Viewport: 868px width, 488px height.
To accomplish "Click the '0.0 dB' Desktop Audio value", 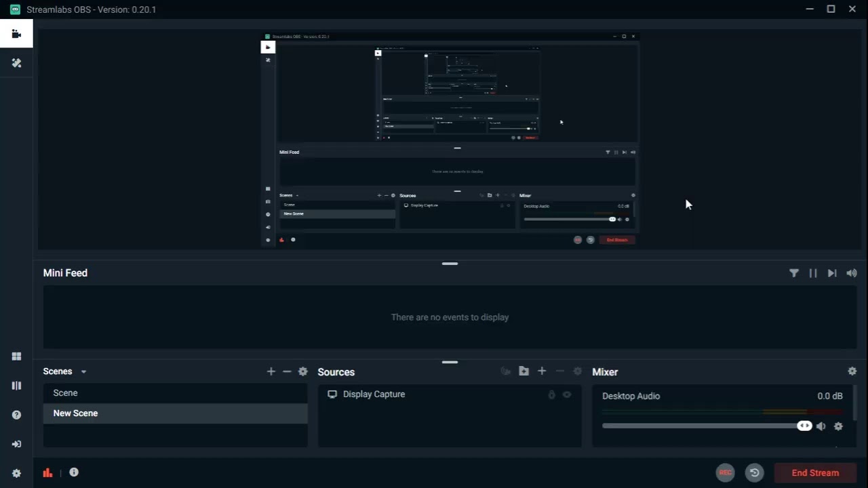I will (x=830, y=396).
